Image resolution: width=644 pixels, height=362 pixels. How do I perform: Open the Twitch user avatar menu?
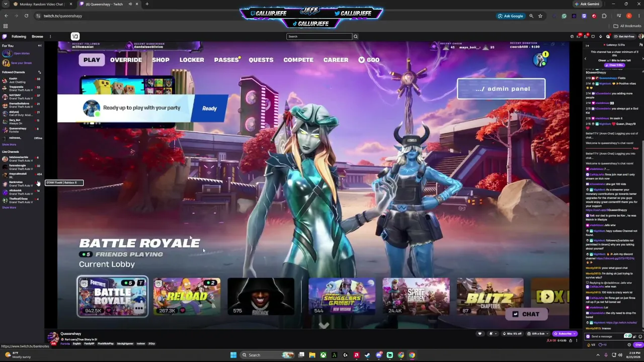tap(640, 36)
